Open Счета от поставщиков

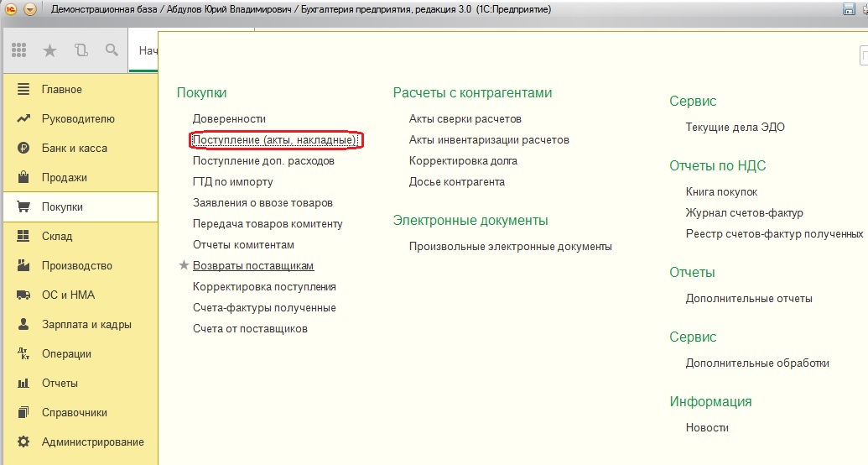tap(250, 329)
